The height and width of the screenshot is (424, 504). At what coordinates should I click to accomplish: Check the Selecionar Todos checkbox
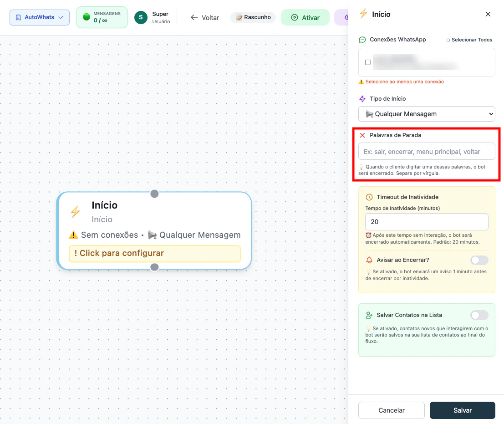[448, 40]
